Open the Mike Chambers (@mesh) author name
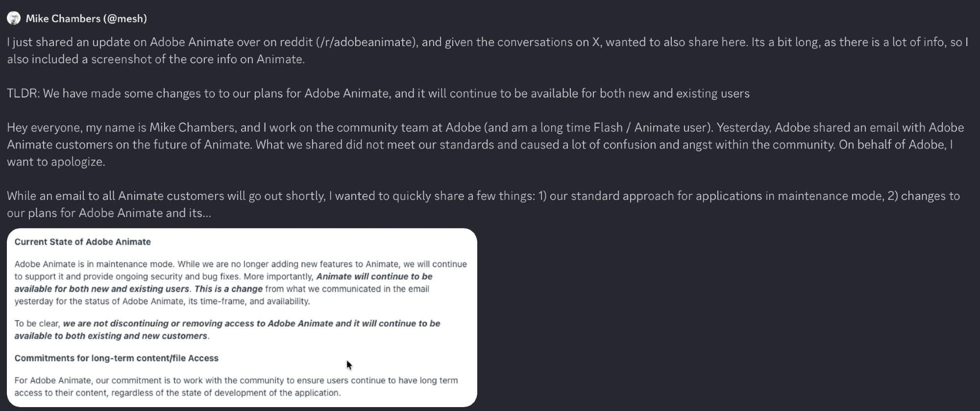 point(86,19)
